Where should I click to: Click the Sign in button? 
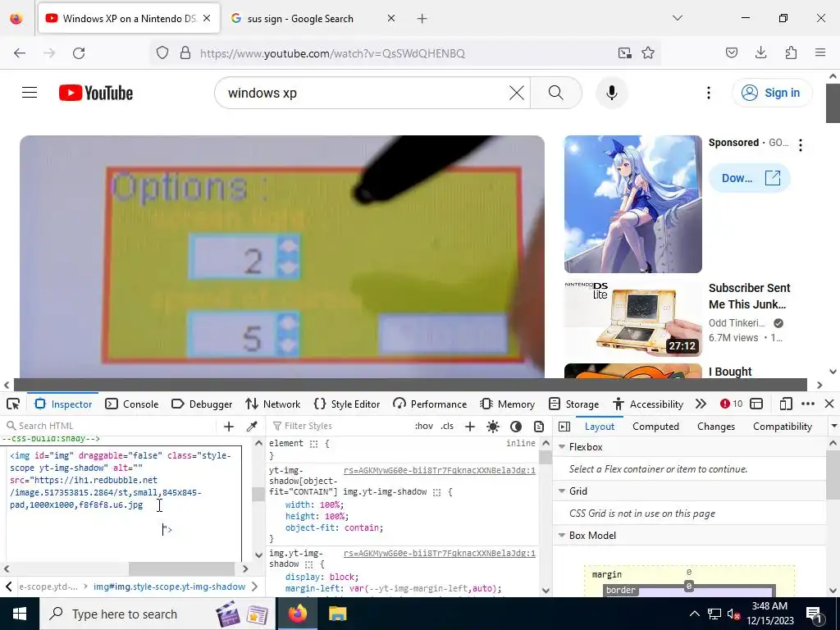(x=772, y=93)
